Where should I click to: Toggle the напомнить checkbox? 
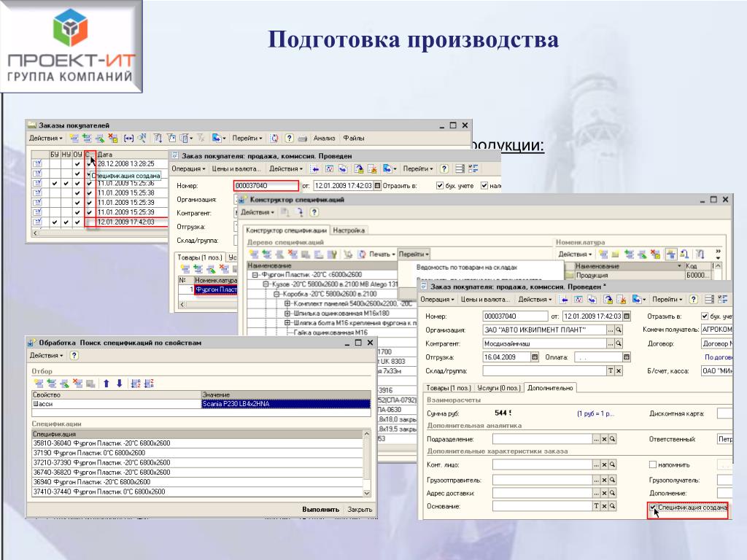coord(653,464)
